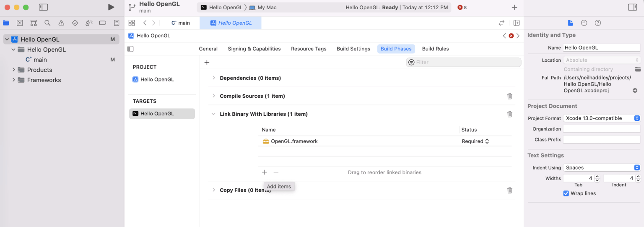Switch to the Build Settings tab
This screenshot has height=227, width=644.
coord(353,49)
